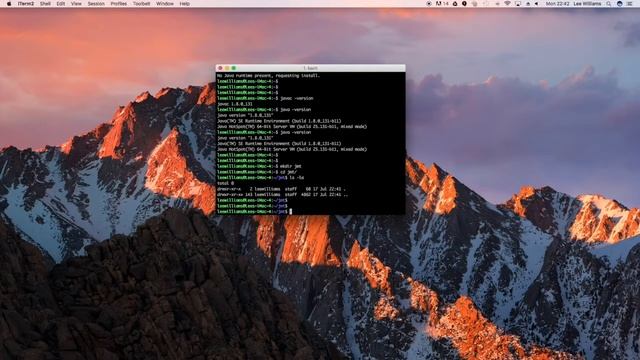640x360 pixels.
Task: Click the '1. bash' window title
Action: point(311,68)
